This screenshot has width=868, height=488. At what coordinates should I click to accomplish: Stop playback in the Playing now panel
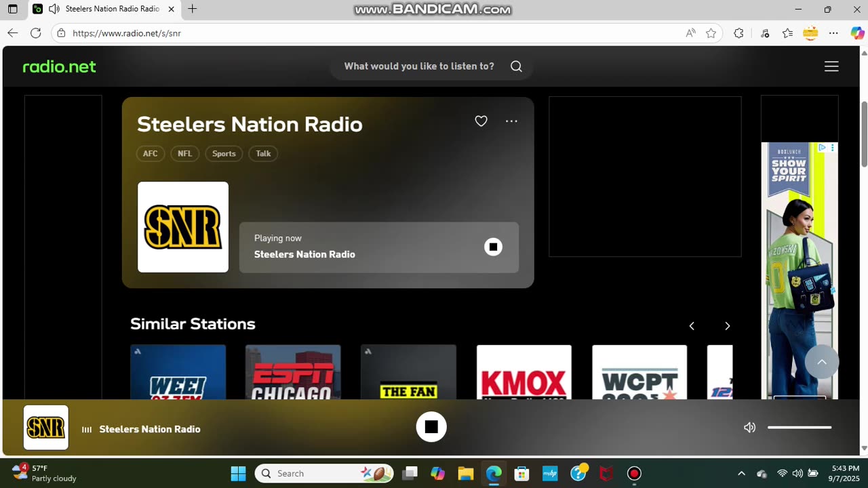pyautogui.click(x=493, y=247)
